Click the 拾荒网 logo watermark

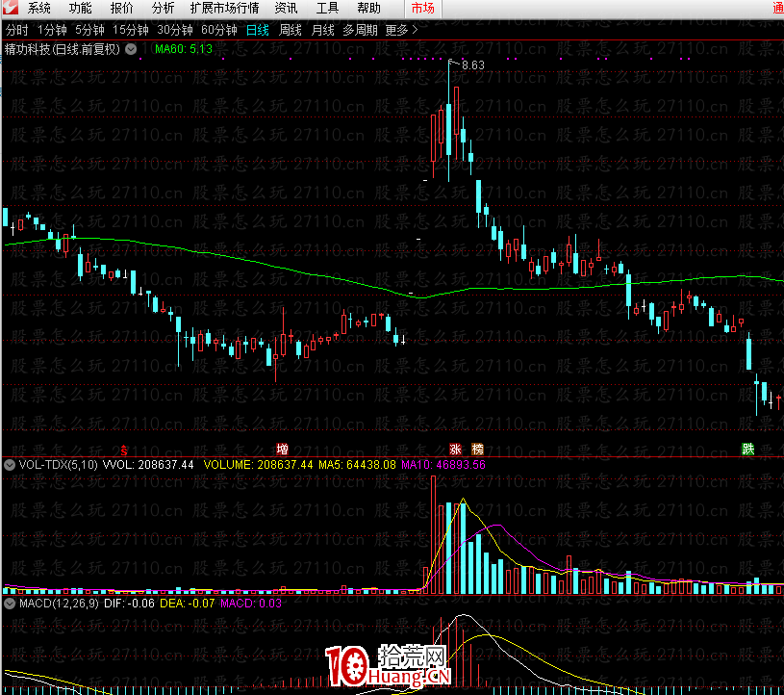point(390,664)
